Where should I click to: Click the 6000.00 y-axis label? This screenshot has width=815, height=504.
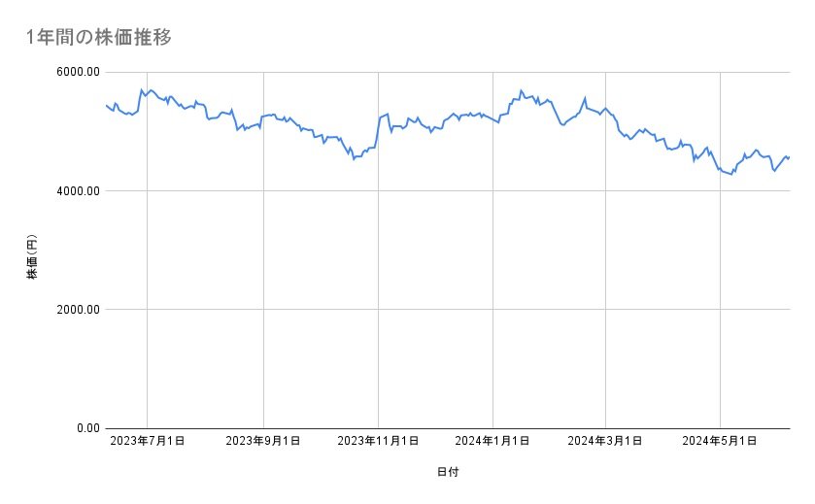[76, 72]
